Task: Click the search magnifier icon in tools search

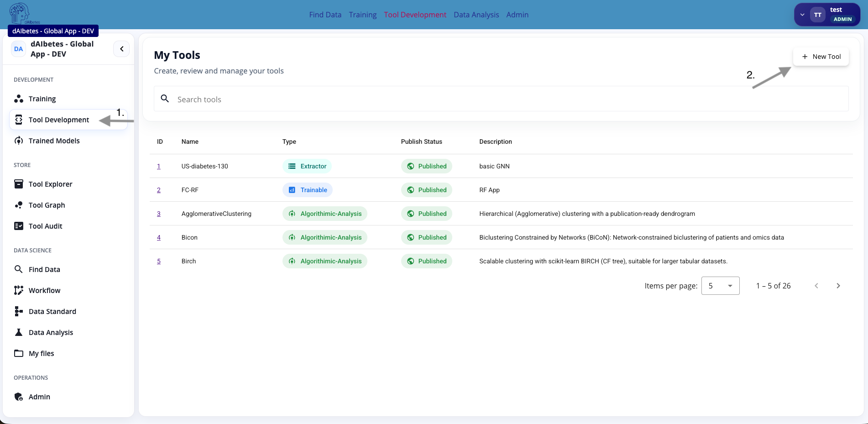Action: coord(165,99)
